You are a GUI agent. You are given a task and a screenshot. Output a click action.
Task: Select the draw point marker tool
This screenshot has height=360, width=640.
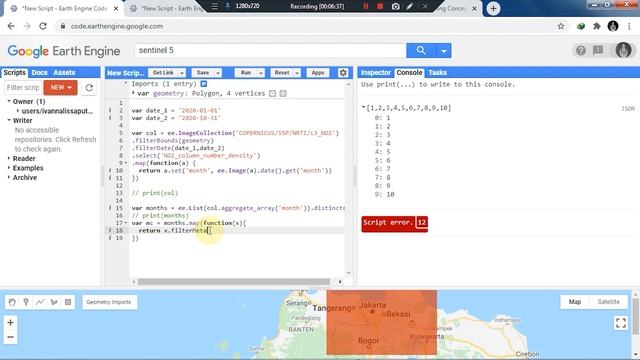(x=26, y=302)
